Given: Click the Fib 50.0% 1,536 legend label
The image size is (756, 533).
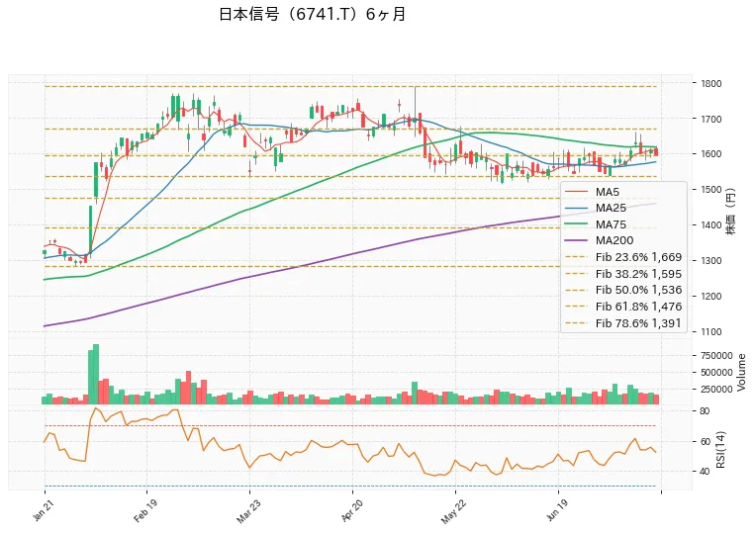Looking at the screenshot, I should 638,290.
